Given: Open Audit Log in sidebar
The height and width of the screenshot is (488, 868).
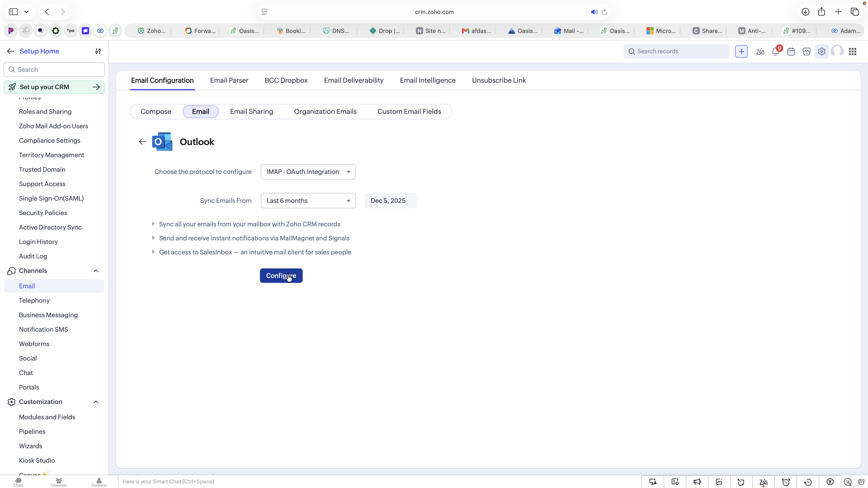Looking at the screenshot, I should pyautogui.click(x=33, y=256).
